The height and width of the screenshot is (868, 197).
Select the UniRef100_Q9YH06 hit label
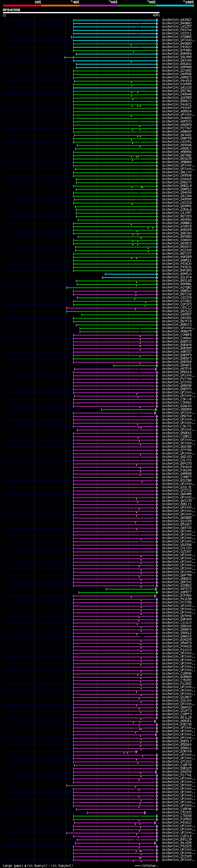click(177, 616)
